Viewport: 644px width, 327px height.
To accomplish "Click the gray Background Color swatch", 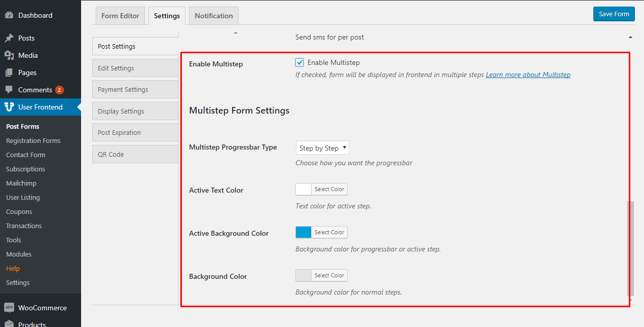I will (x=304, y=275).
